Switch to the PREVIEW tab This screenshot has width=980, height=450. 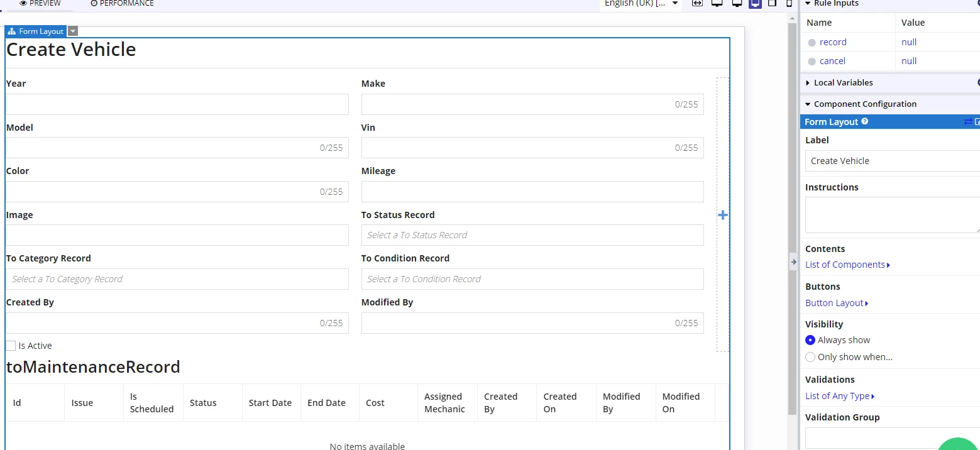point(40,3)
